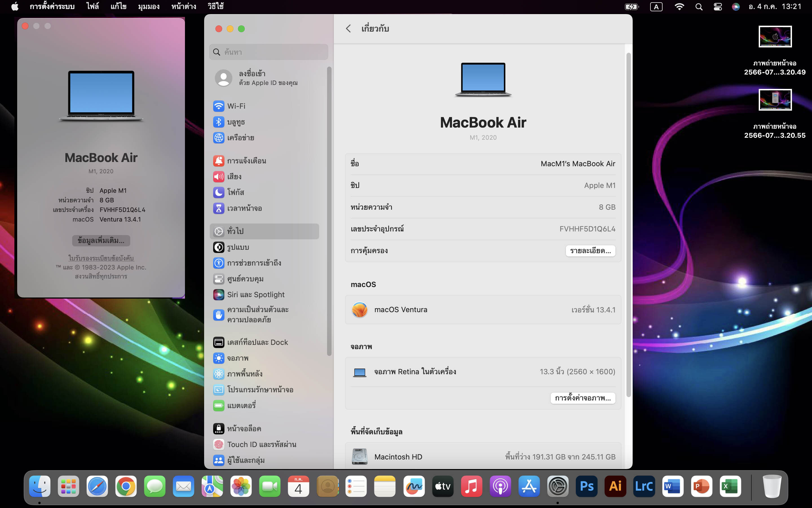Open การแจ้งเตือน notifications settings
Screen dimensions: 812x508
coord(264,161)
